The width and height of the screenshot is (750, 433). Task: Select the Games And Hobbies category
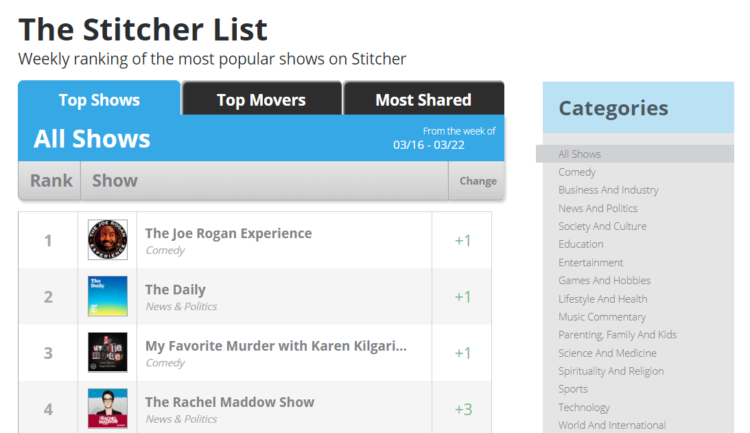[x=605, y=280]
